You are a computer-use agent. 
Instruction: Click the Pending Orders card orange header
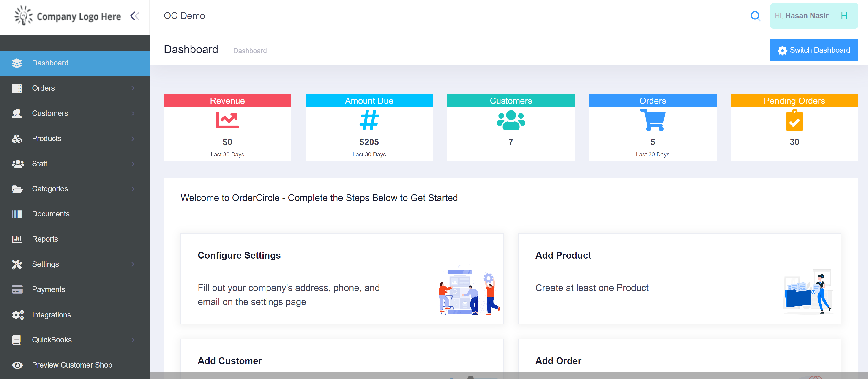pyautogui.click(x=794, y=101)
